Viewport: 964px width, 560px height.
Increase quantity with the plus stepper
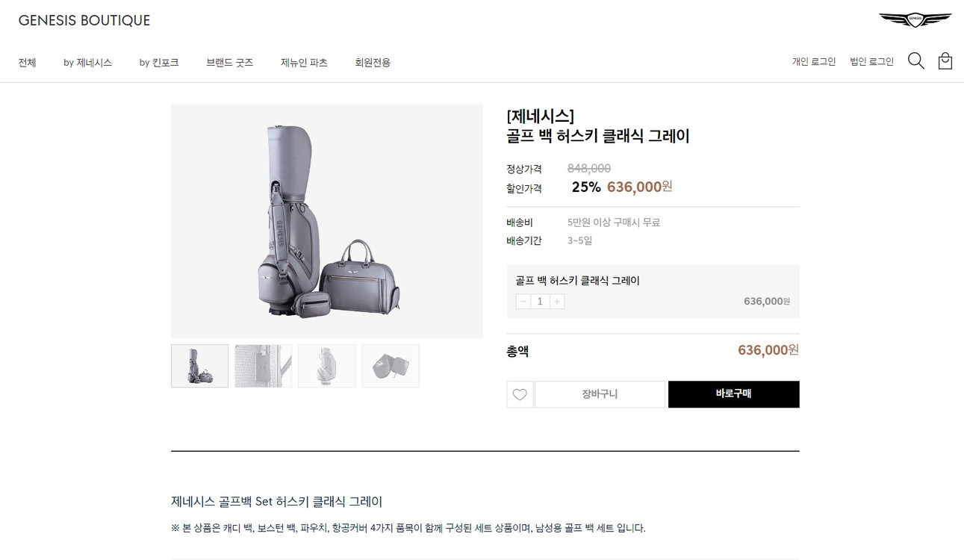pyautogui.click(x=556, y=301)
